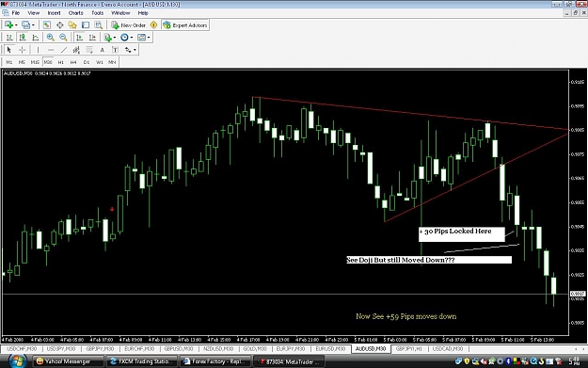The height and width of the screenshot is (368, 588).
Task: Expand the arrows objects dropdown
Action: (135, 50)
